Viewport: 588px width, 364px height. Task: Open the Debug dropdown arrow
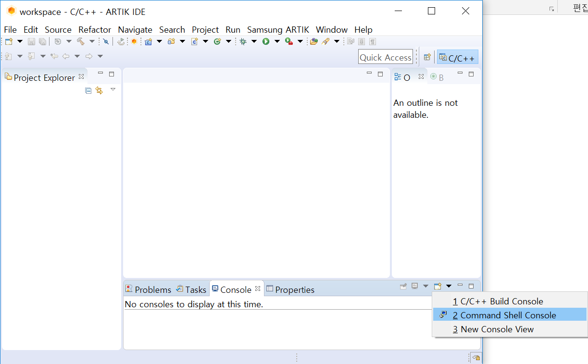(254, 42)
